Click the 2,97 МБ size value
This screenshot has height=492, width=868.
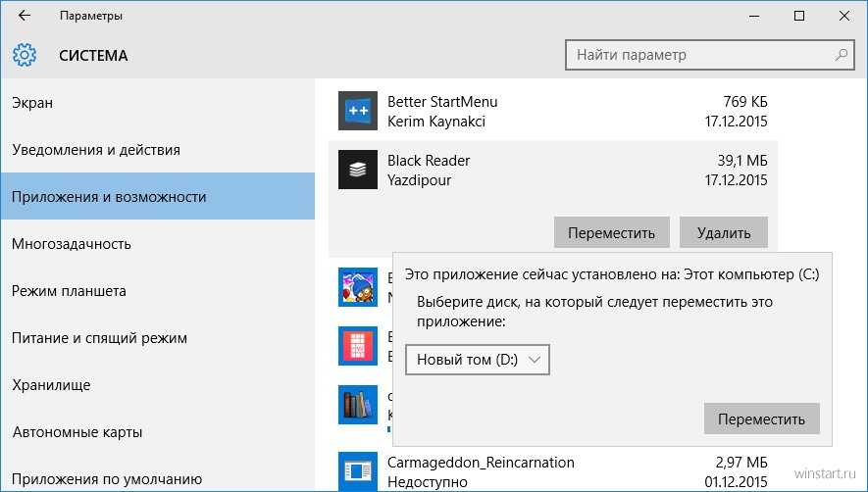[741, 463]
